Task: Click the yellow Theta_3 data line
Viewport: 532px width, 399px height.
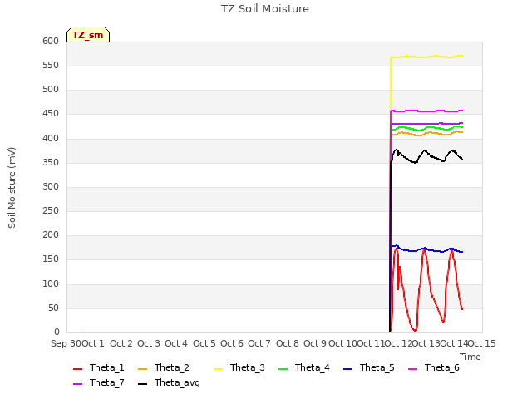Action: 426,57
